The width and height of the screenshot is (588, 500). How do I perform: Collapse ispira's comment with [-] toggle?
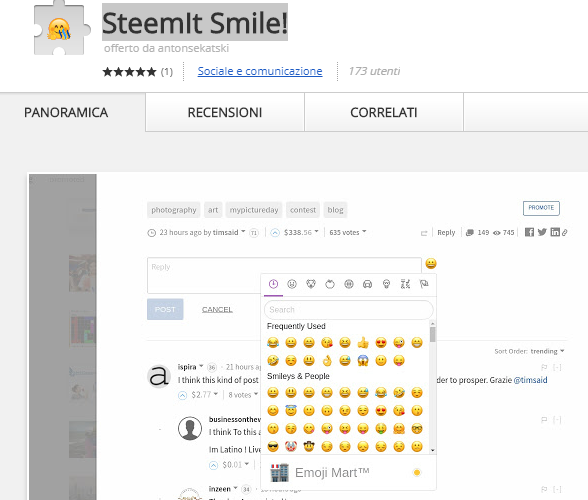[x=557, y=367]
